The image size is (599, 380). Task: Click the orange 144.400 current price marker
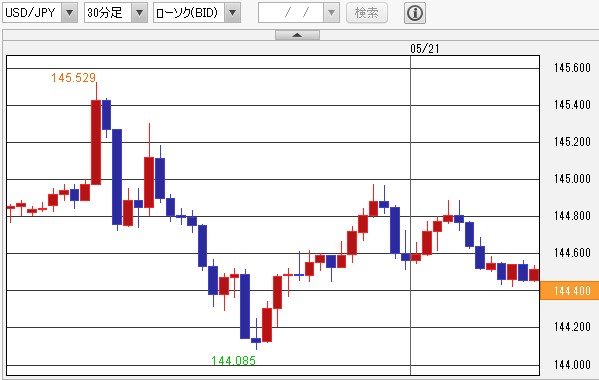coord(569,291)
